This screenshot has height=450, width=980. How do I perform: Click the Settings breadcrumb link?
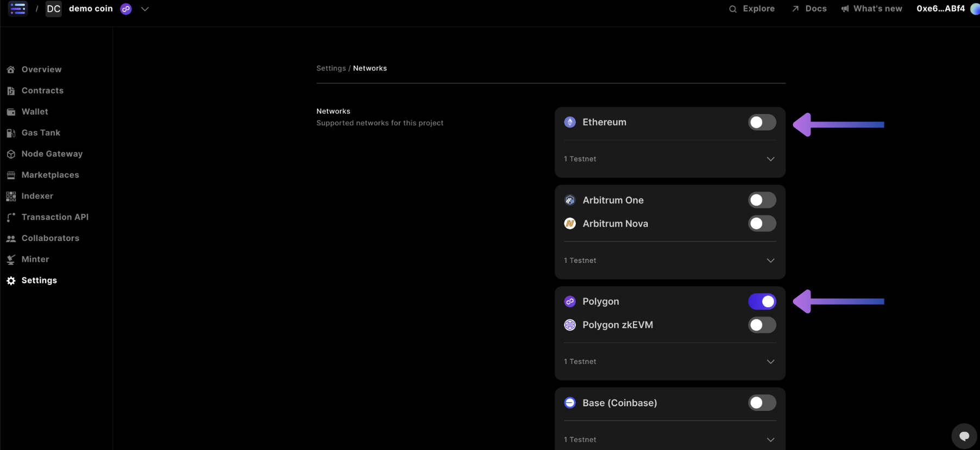pos(331,68)
